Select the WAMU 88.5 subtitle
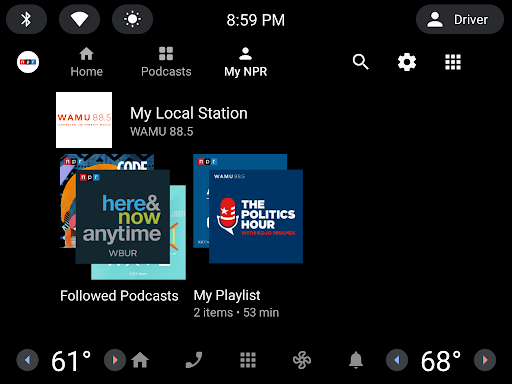Screen dimensions: 512x384 pos(162,132)
